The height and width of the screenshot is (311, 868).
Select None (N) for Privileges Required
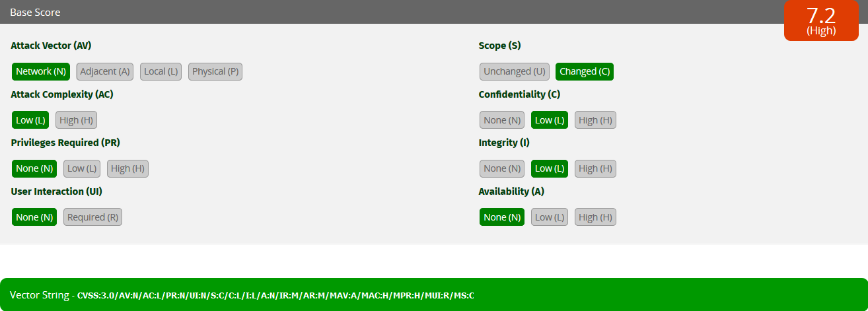[x=34, y=168]
